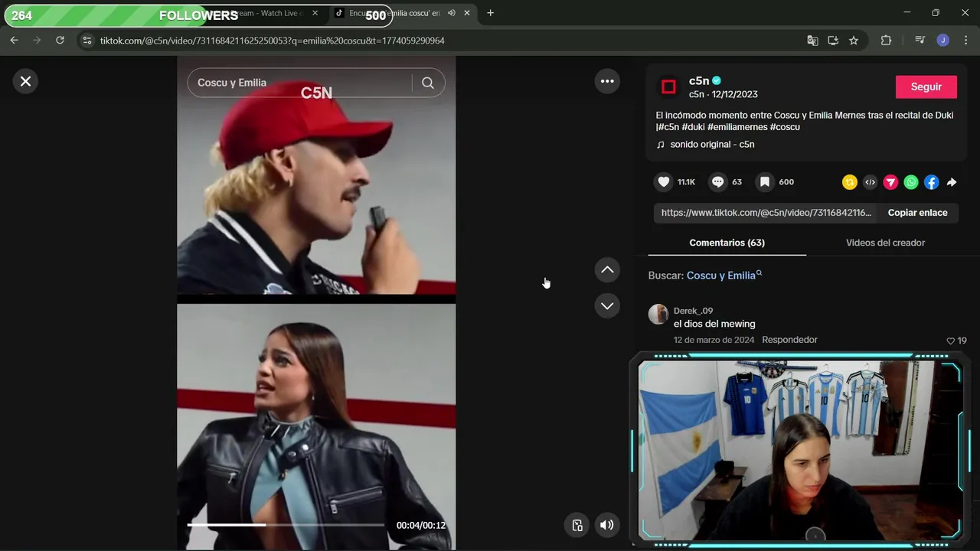Viewport: 980px width, 551px height.
Task: Share the video to WhatsApp
Action: click(x=911, y=182)
